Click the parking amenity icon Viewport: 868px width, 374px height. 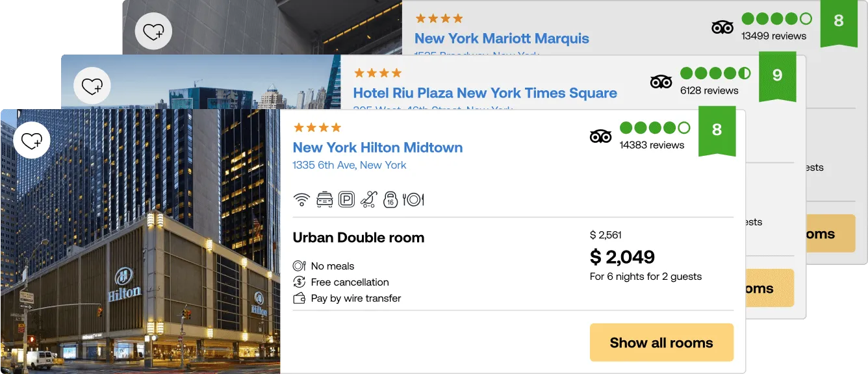[347, 199]
